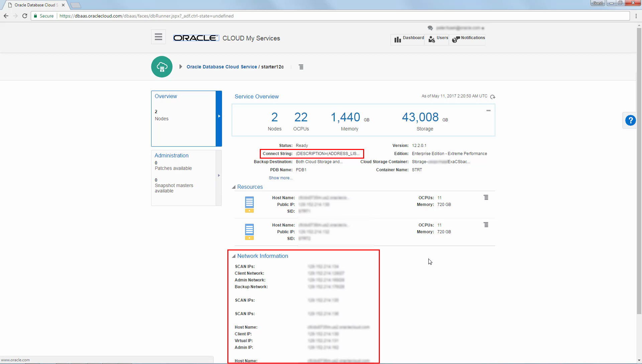Viewport: 642px width, 364px height.
Task: Click the Database Cloud Service round icon
Action: click(x=162, y=67)
